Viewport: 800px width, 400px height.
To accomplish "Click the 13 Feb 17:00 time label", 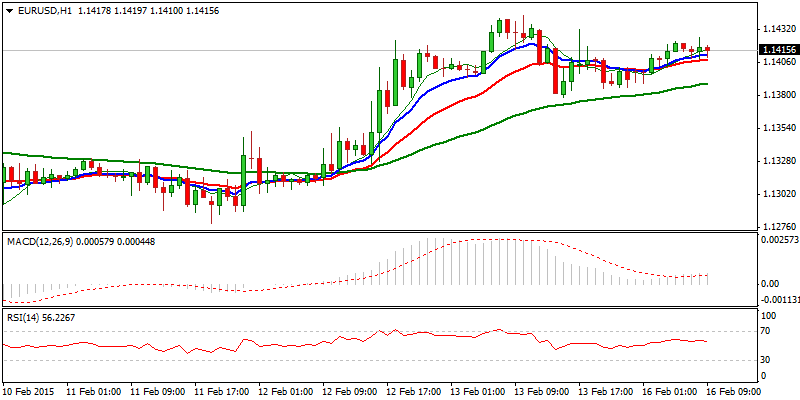I will 606,391.
